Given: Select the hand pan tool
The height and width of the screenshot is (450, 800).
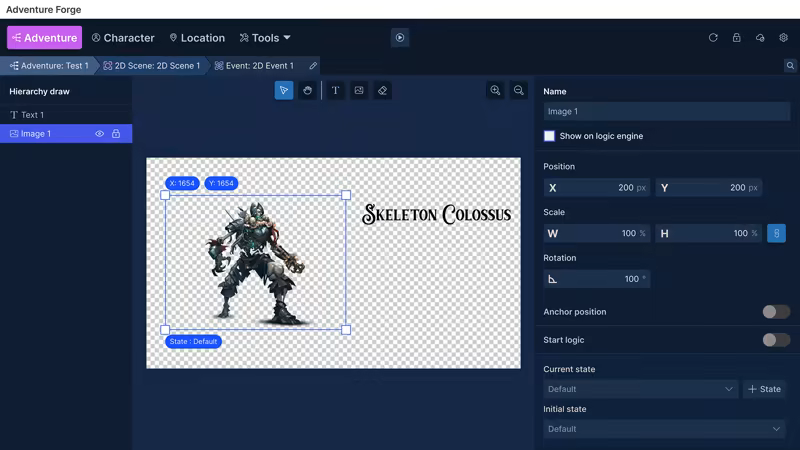Looking at the screenshot, I should [308, 90].
